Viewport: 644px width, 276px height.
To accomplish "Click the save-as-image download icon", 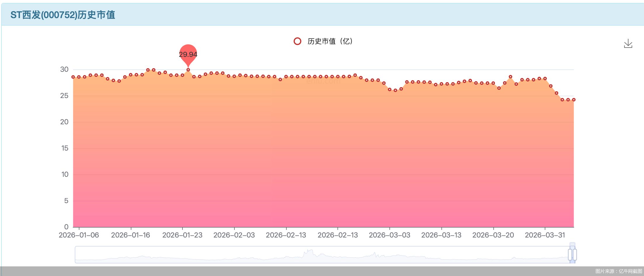I will tap(628, 43).
